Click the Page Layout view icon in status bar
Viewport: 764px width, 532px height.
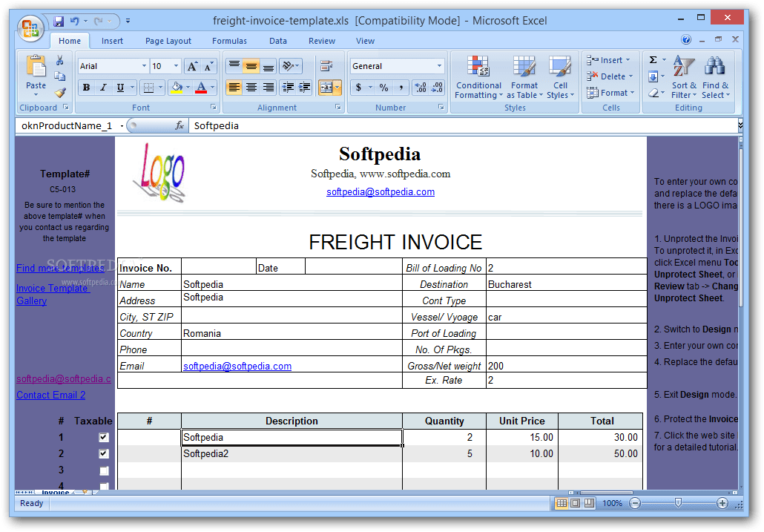(x=575, y=503)
